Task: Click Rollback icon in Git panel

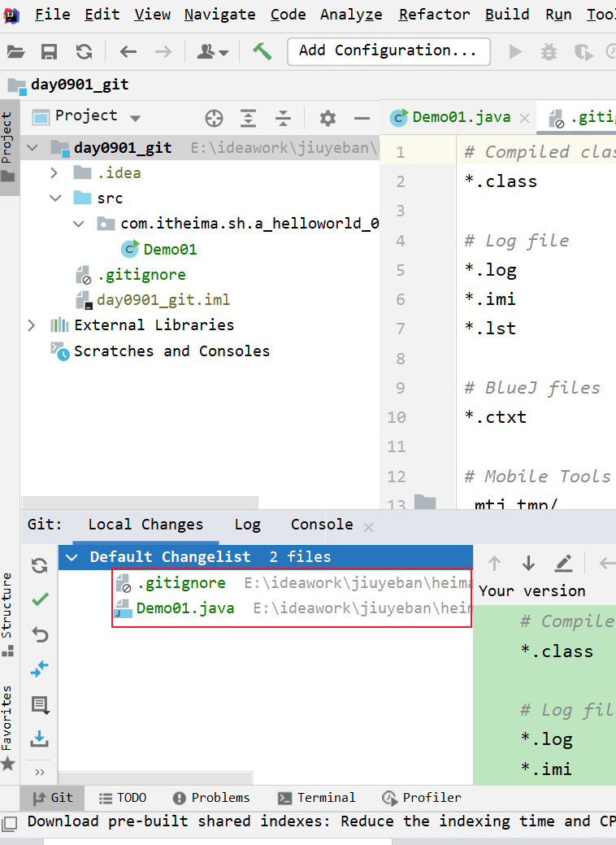Action: point(40,634)
